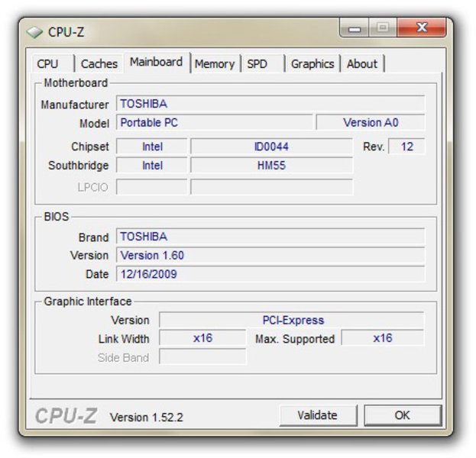The height and width of the screenshot is (458, 476).
Task: Show the About tab
Action: point(362,63)
